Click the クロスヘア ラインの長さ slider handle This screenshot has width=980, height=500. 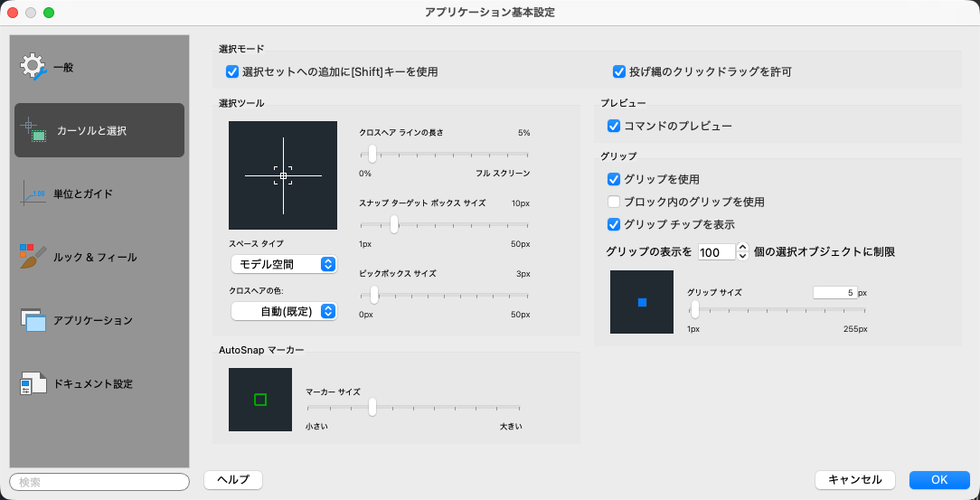(x=372, y=154)
